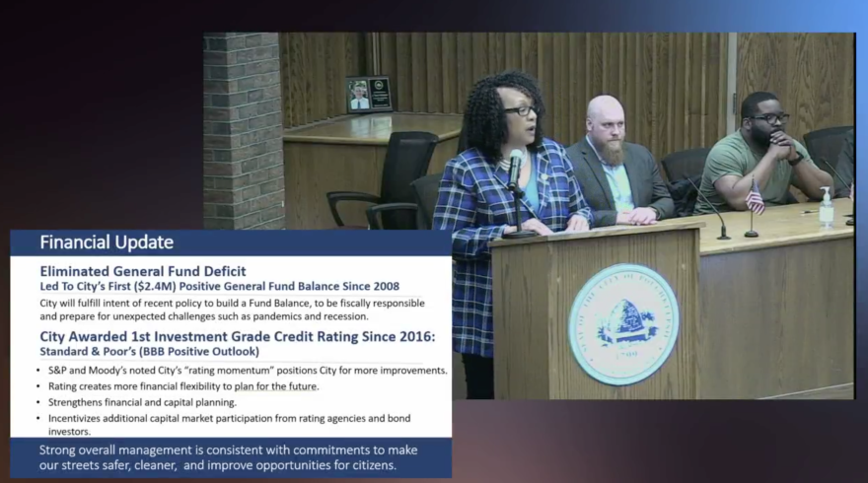Click the "Led To City's First ($2.4M)" subheading

220,286
